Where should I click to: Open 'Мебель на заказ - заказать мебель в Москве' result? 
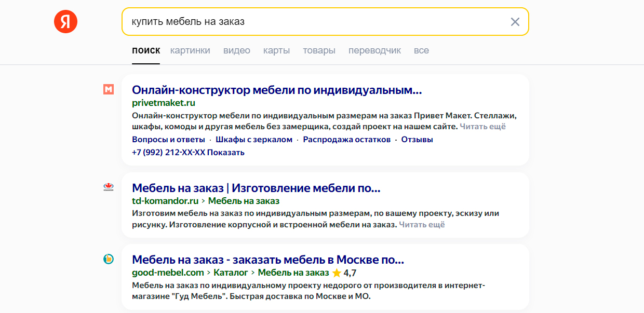pyautogui.click(x=268, y=260)
